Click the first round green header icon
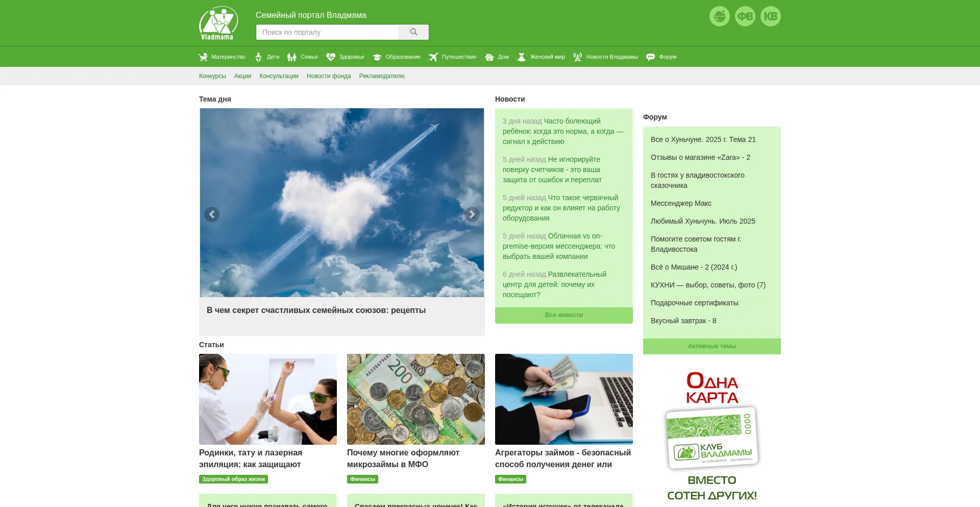Image resolution: width=980 pixels, height=507 pixels. point(719,16)
